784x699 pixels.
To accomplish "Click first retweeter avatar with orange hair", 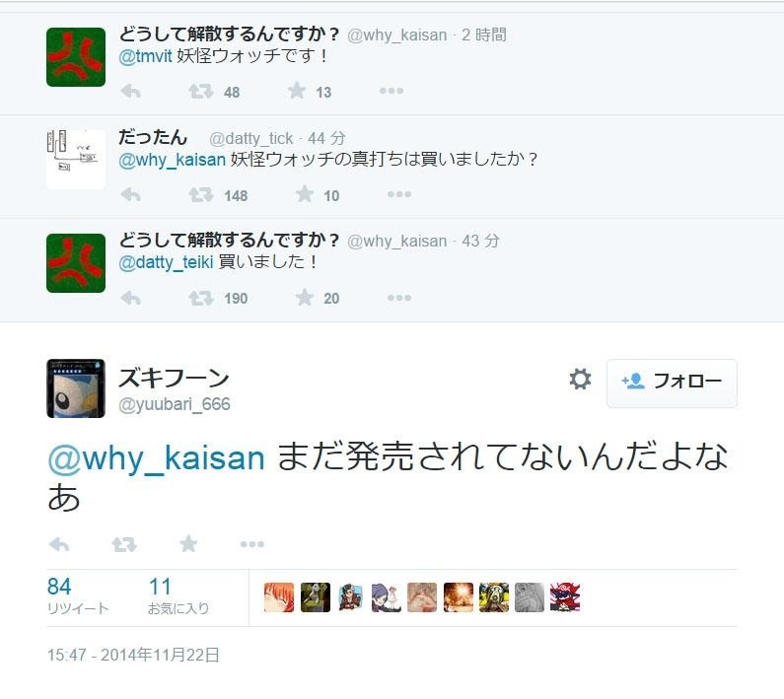I will (278, 597).
